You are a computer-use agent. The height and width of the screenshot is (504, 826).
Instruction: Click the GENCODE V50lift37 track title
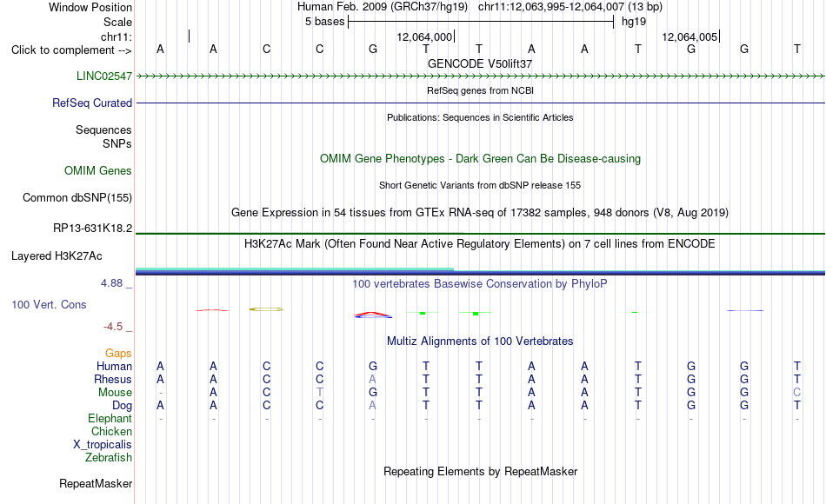pyautogui.click(x=480, y=63)
